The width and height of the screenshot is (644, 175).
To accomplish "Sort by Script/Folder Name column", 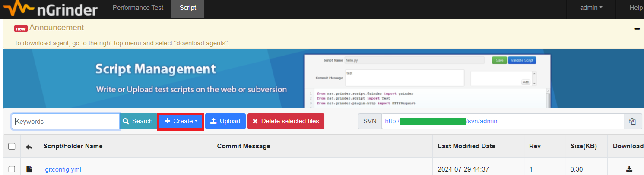I will [73, 146].
